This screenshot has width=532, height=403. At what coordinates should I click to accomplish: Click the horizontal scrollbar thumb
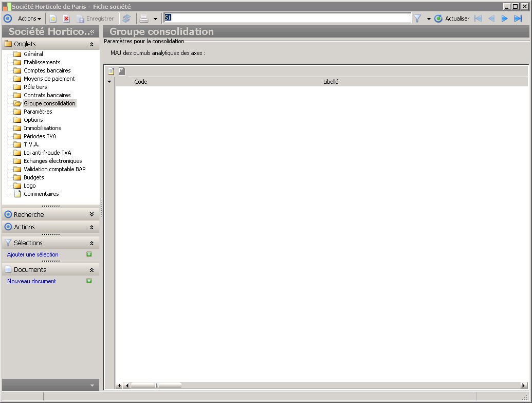[x=156, y=386]
